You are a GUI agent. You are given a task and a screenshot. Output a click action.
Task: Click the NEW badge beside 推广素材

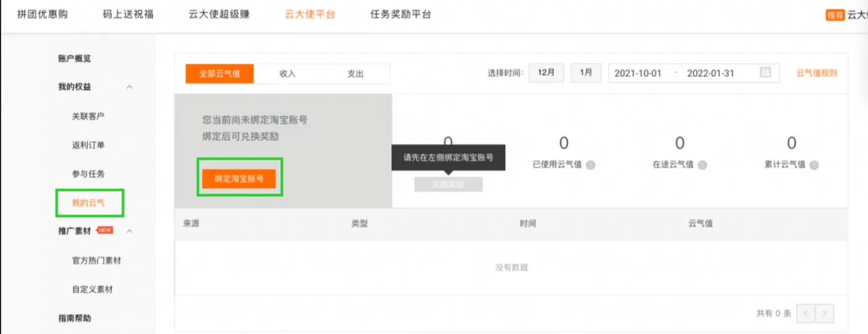[x=105, y=230]
